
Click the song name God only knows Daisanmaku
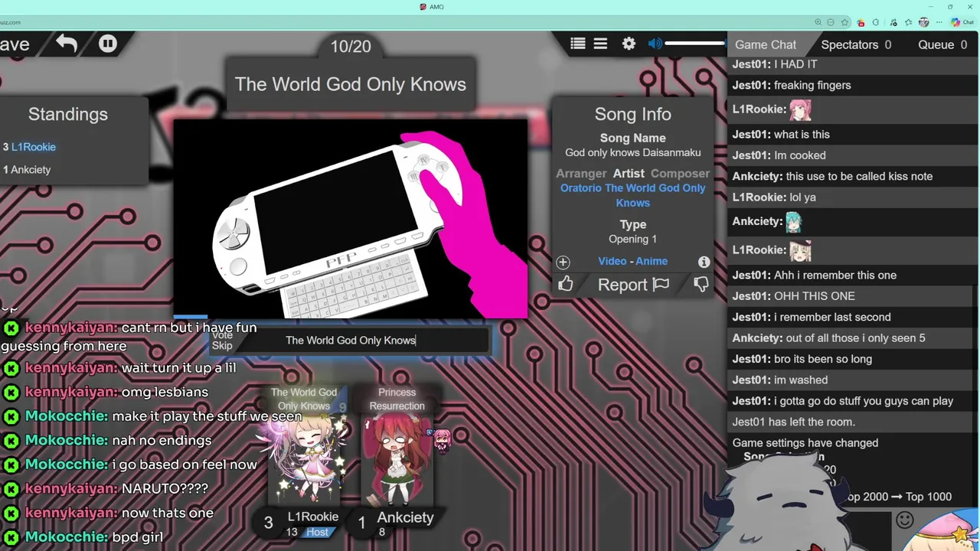(633, 152)
